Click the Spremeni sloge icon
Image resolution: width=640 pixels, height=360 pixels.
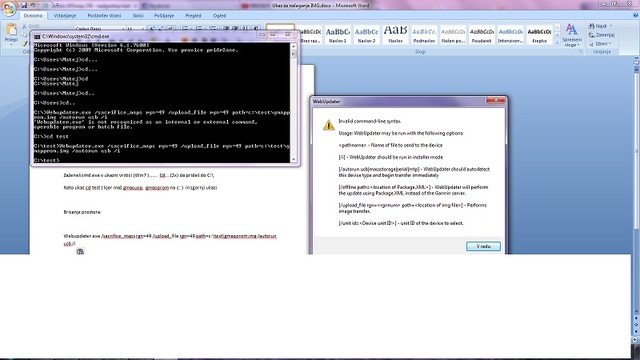(x=571, y=30)
